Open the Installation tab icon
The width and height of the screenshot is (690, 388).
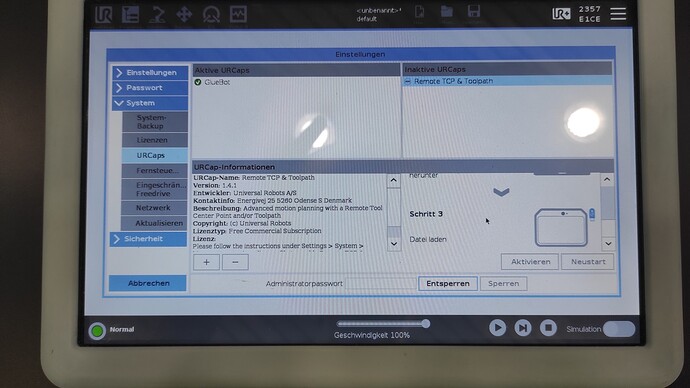click(x=157, y=15)
